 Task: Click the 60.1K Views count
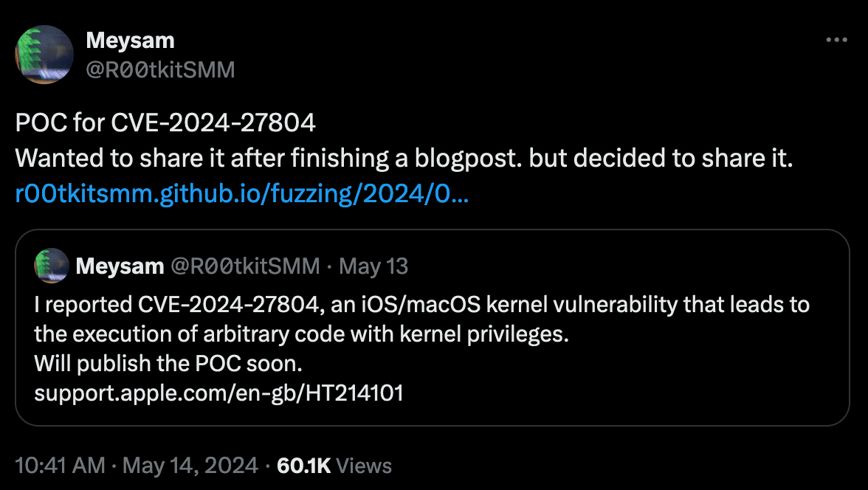(303, 466)
